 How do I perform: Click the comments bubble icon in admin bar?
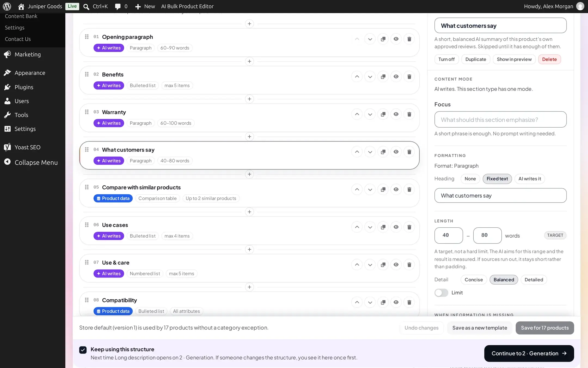point(118,7)
